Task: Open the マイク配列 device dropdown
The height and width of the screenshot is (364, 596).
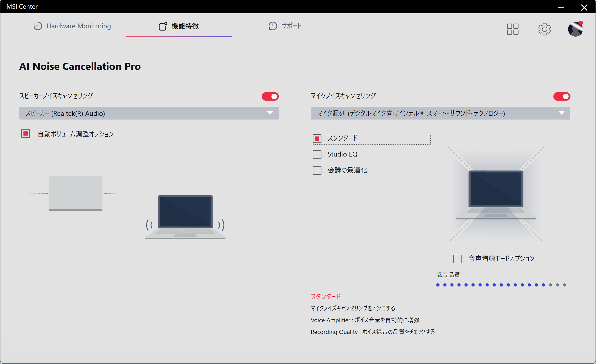Action: 440,113
